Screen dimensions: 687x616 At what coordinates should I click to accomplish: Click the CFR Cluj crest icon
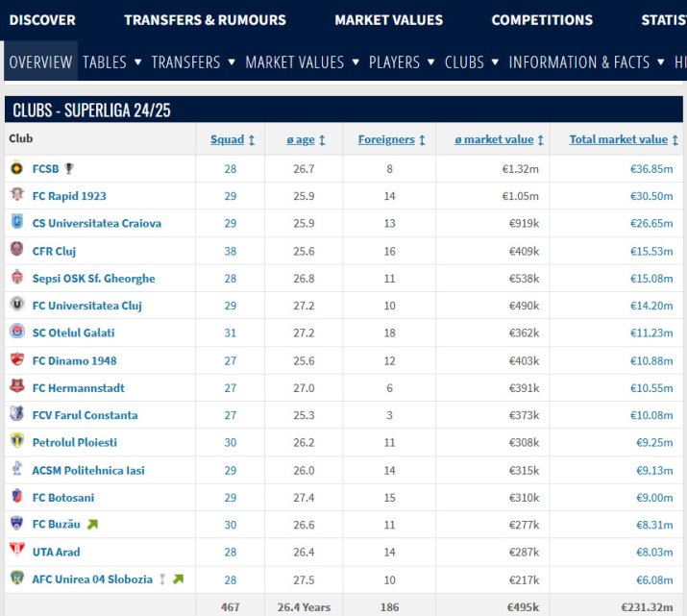(16, 249)
